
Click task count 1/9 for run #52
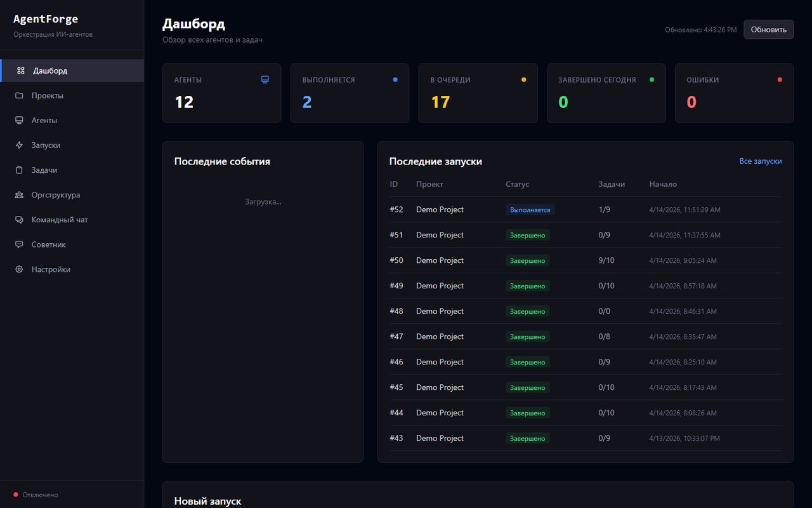click(604, 210)
